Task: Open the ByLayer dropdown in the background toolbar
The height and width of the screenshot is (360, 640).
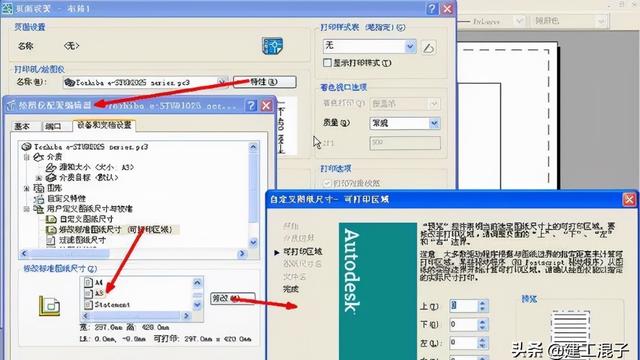Action: 519,20
